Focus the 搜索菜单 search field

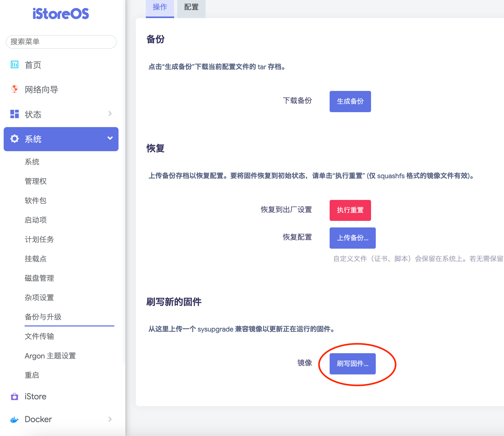(61, 42)
